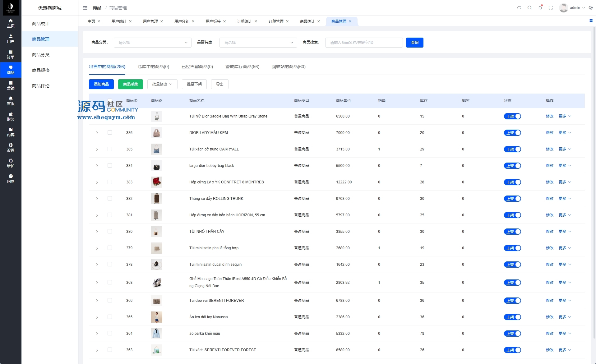
Task: Toggle fullscreen mode icon in header
Action: tap(551, 8)
